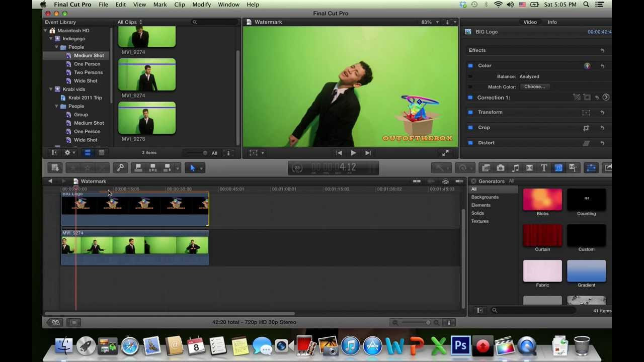Open the Photos browser camera icon
Viewport: 644px width, 362px height.
point(501,168)
